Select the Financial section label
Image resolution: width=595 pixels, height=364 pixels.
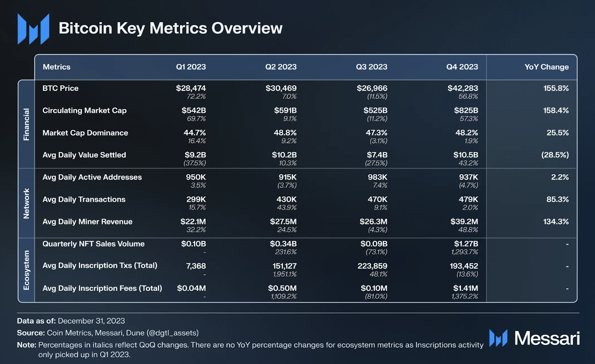[x=26, y=124]
